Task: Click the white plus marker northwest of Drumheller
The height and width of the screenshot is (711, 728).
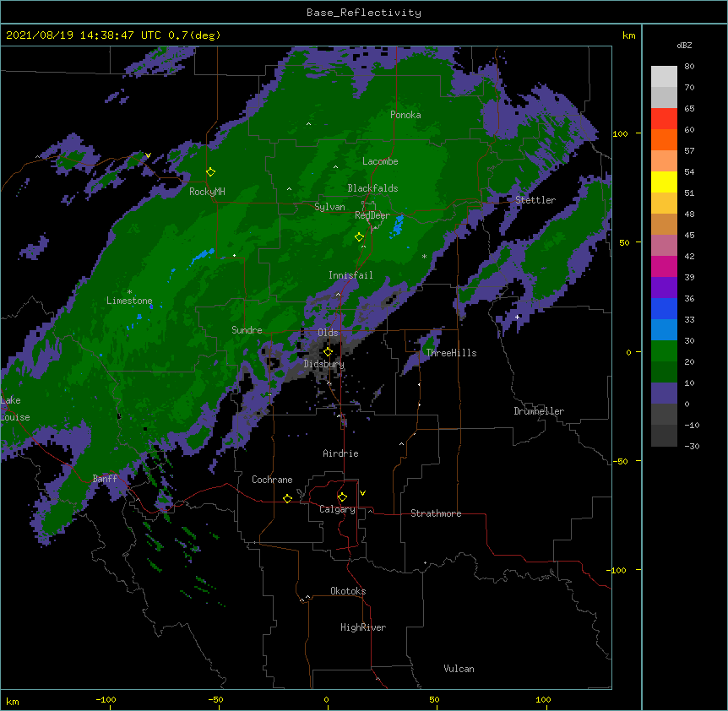Action: tap(517, 317)
